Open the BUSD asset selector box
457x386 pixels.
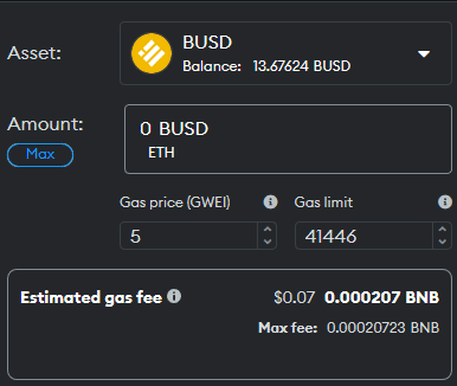286,53
